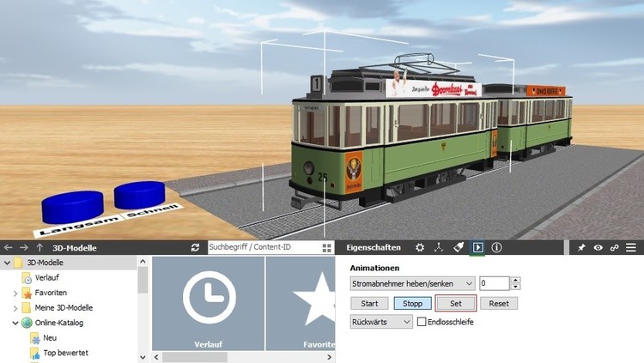Toggle object visibility eye icon
The image size is (644, 363).
tap(598, 248)
